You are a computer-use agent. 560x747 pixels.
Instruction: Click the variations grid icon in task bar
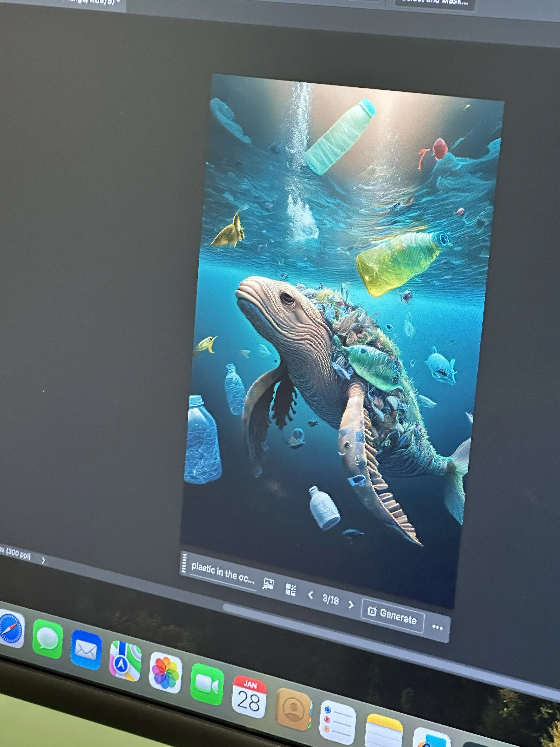tap(291, 590)
